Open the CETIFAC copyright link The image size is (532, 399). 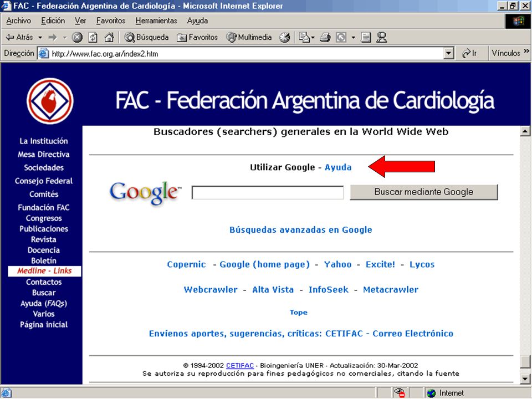240,365
